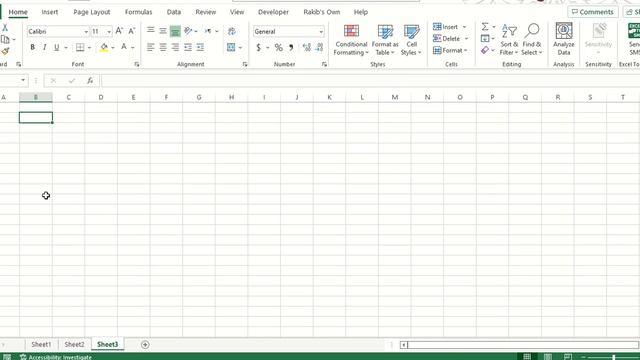
Task: Expand the Name Box dropdown arrow
Action: click(x=23, y=80)
